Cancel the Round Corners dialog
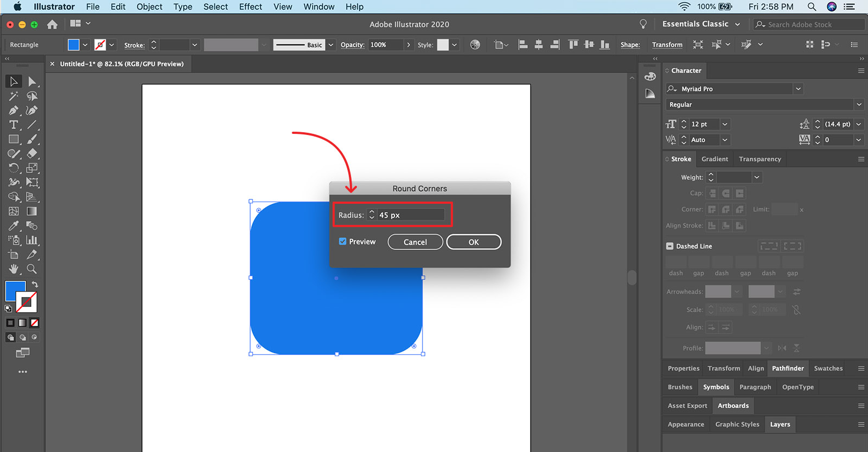 point(415,242)
